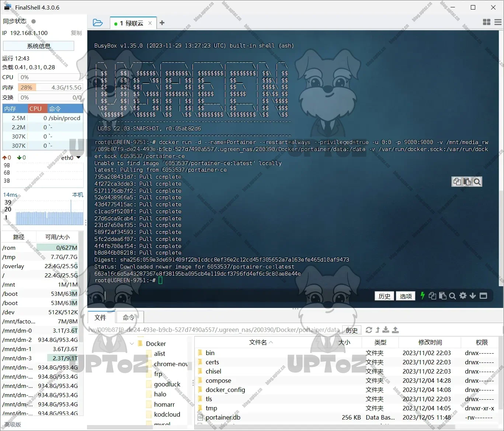Click copy icon in terminal bottom toolbar
Screen dimensions: 504x431
432,296
